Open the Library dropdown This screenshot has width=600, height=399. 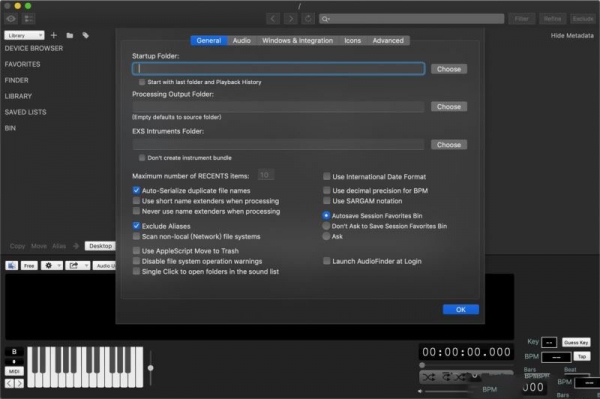(24, 35)
